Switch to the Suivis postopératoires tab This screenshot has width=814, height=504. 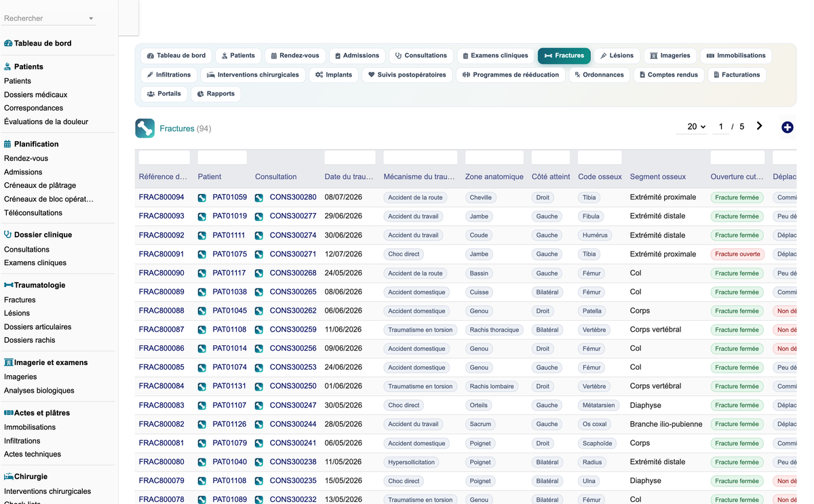(407, 75)
